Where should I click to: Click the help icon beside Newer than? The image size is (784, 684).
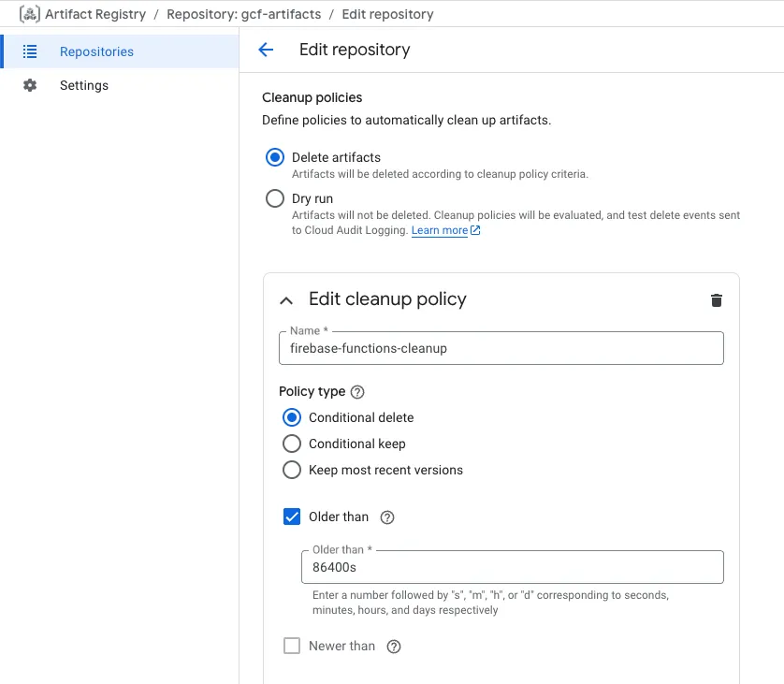(393, 646)
